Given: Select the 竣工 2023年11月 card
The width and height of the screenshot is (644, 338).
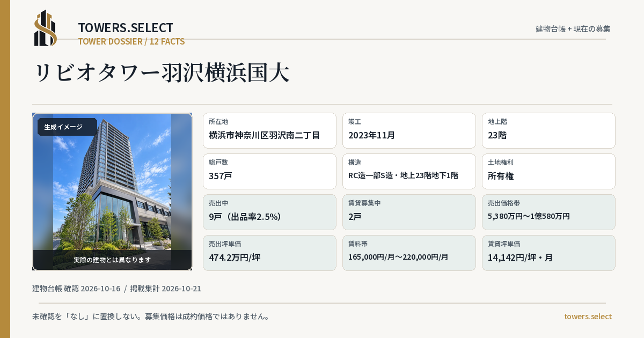Looking at the screenshot, I should 409,130.
